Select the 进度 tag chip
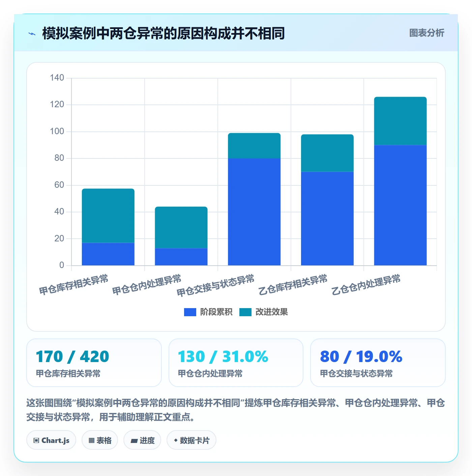 pyautogui.click(x=142, y=440)
